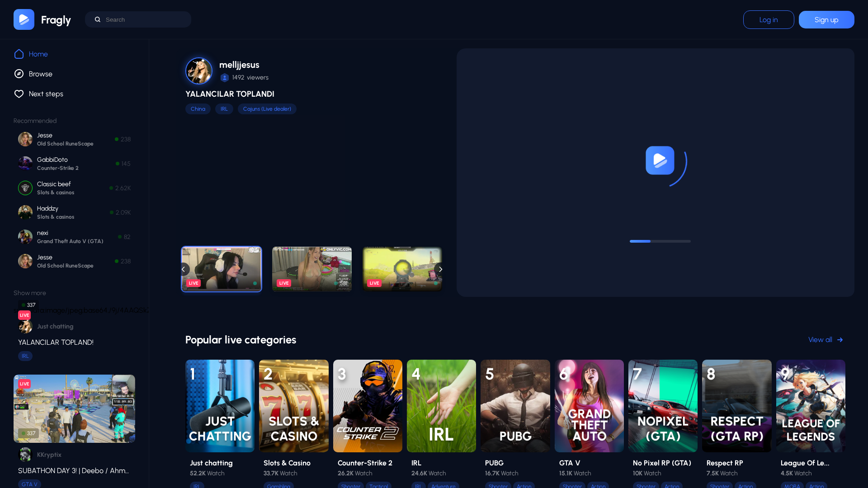The width and height of the screenshot is (868, 488).
Task: Open the IRL category card
Action: (441, 406)
